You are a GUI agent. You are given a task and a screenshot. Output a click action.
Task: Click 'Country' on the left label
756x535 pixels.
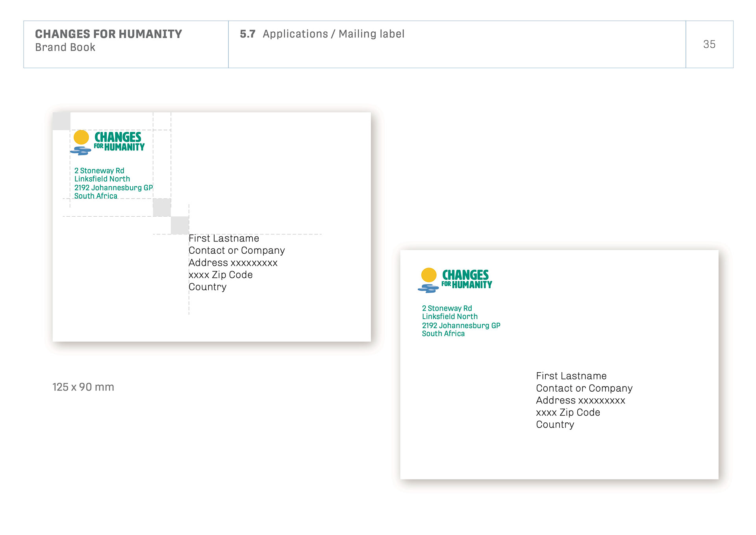(x=208, y=287)
